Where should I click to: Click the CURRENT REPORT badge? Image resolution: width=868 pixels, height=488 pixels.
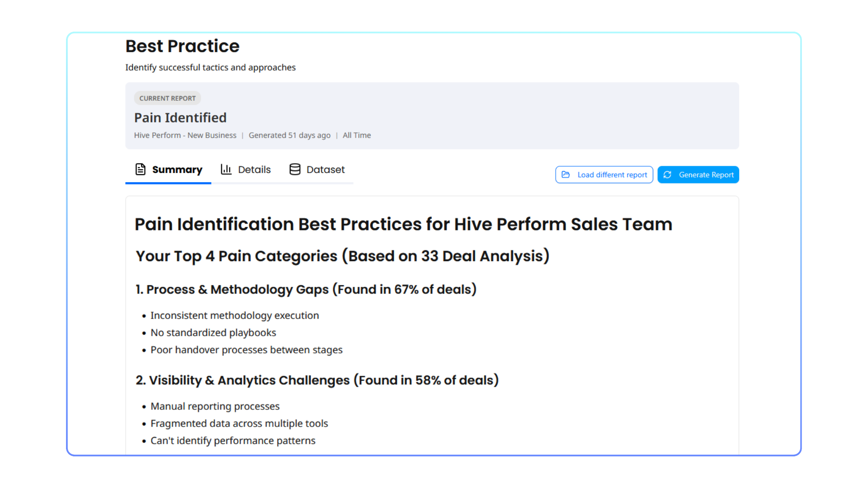167,99
